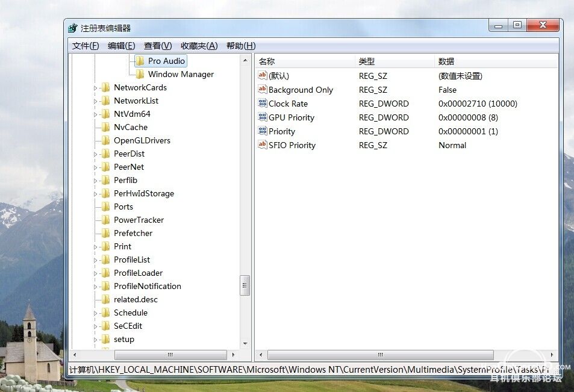Click binary icon of GPU Priority value

(x=263, y=117)
